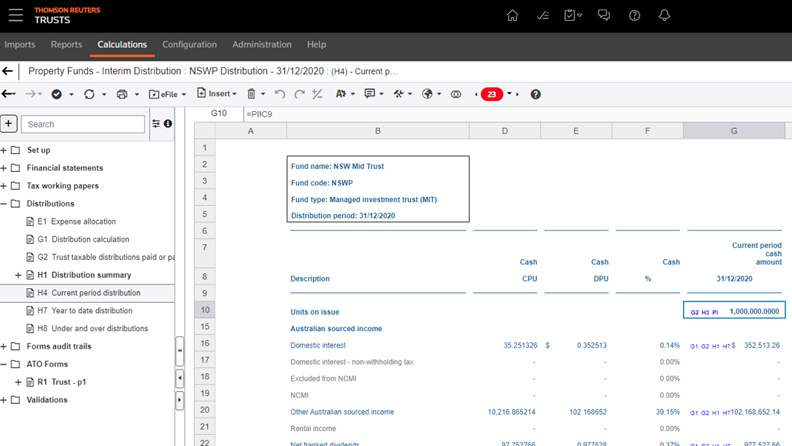Click the add plus button beside search
The height and width of the screenshot is (446, 792).
coord(9,124)
